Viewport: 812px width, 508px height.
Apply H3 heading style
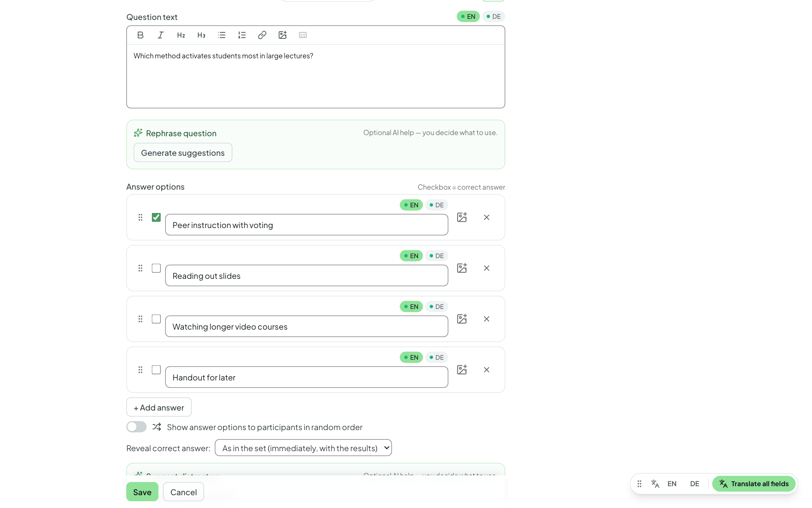coord(201,35)
